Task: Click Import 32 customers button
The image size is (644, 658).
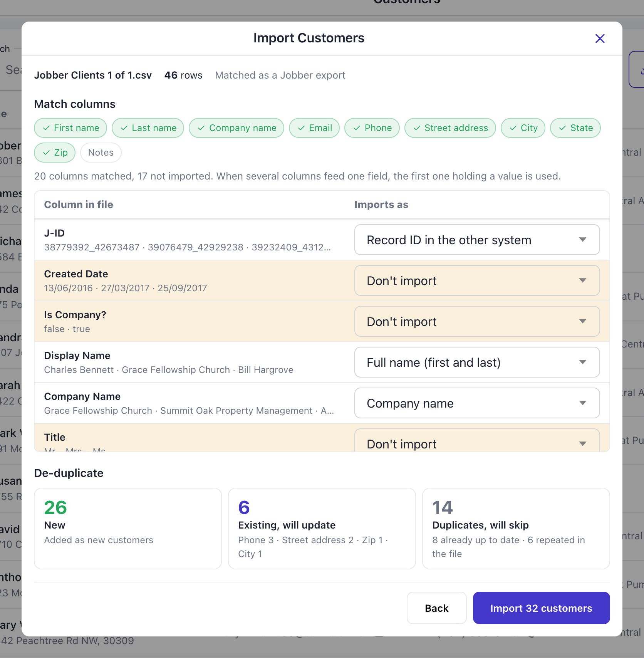Action: coord(541,608)
